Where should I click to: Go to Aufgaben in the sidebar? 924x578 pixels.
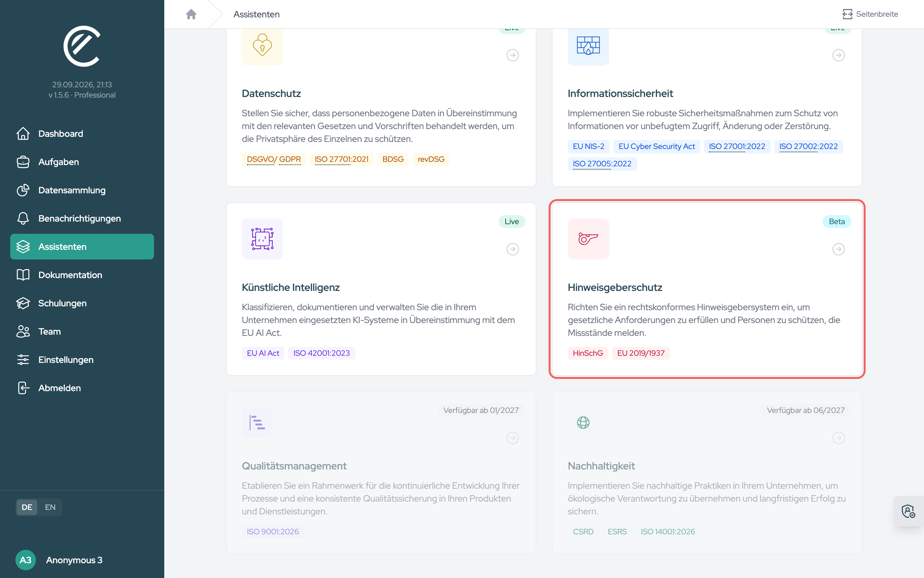coord(82,162)
